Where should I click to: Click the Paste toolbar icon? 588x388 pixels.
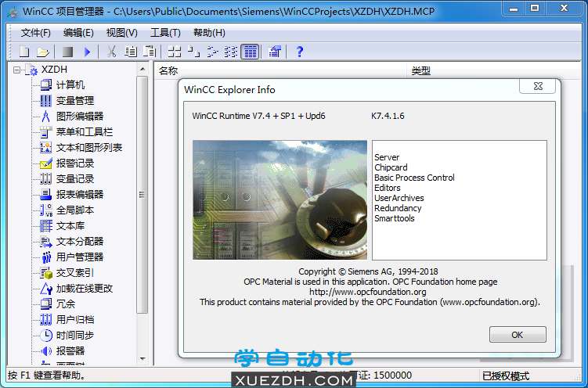pos(150,52)
